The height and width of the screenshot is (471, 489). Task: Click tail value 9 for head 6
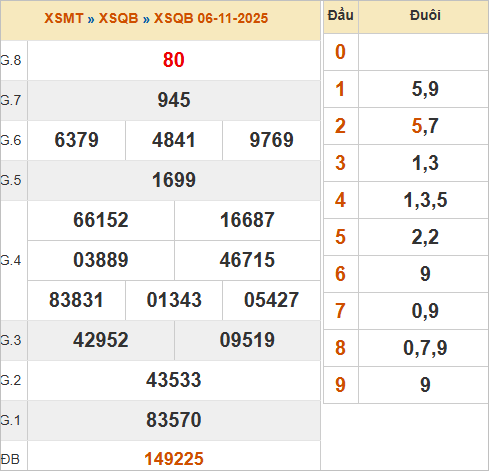click(425, 274)
